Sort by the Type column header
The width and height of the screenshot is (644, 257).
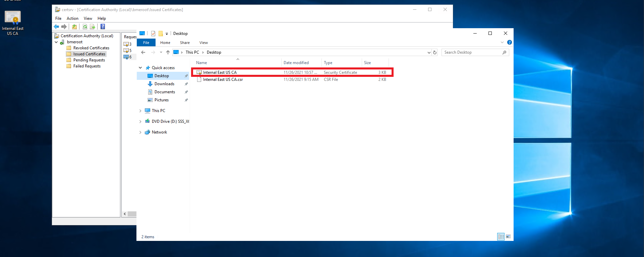[342, 63]
